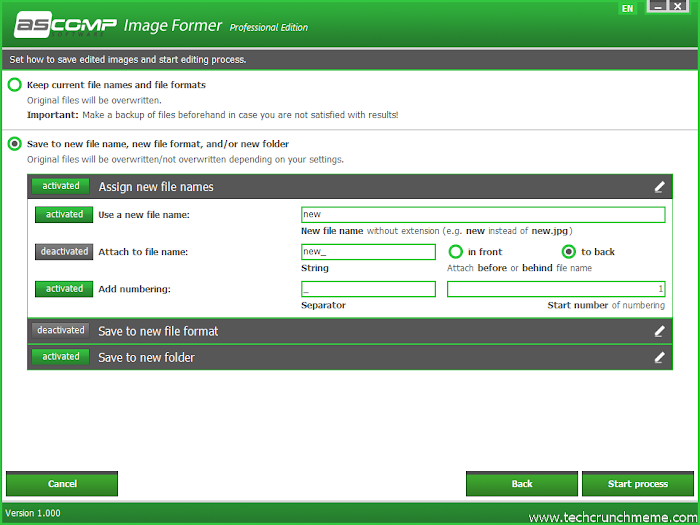
Task: Toggle deactivated switch for Save to new file format
Action: [x=61, y=330]
